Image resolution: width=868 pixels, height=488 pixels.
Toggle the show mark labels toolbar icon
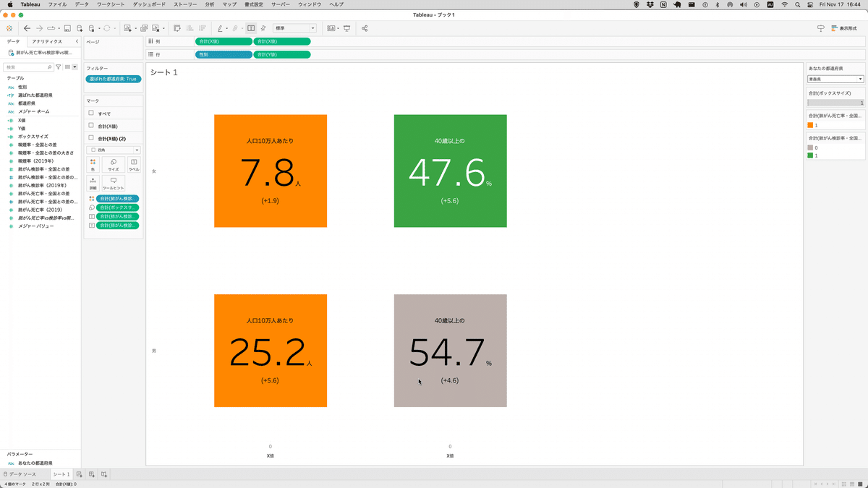coord(251,28)
